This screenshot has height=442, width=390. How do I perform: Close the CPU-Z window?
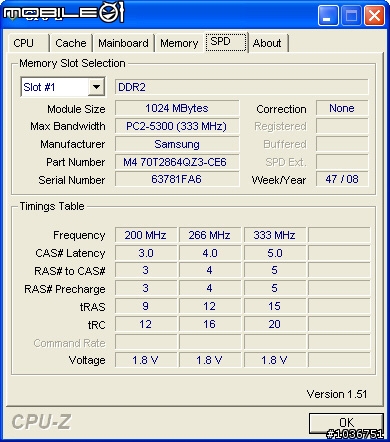pos(374,15)
